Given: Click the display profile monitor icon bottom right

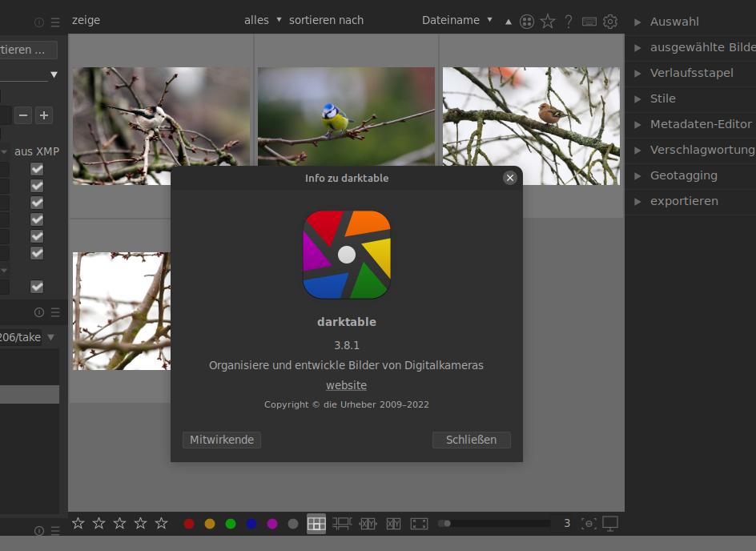Looking at the screenshot, I should coord(610,523).
